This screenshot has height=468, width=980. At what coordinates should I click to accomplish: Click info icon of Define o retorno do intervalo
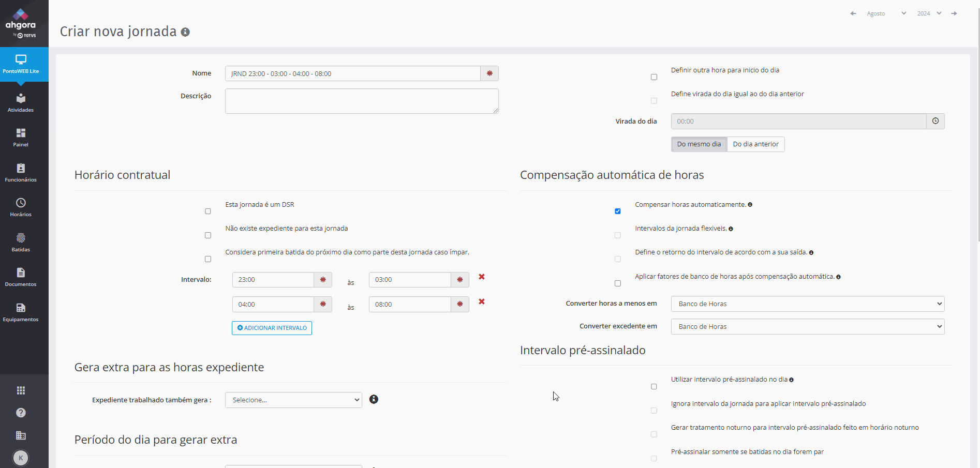click(x=811, y=252)
